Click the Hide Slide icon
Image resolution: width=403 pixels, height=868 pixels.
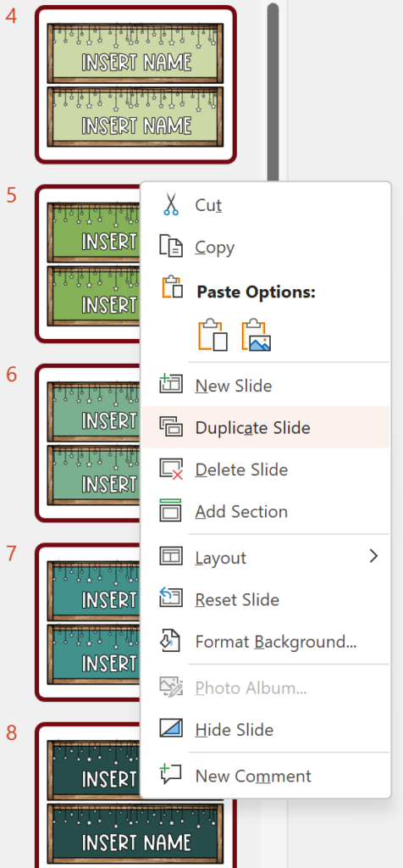point(171,728)
